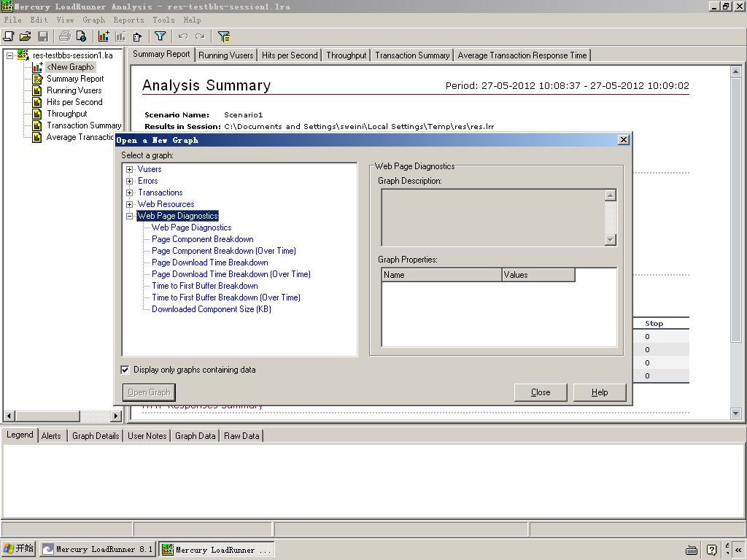Select Hits per Second in session tree
The image size is (747, 560).
point(74,102)
